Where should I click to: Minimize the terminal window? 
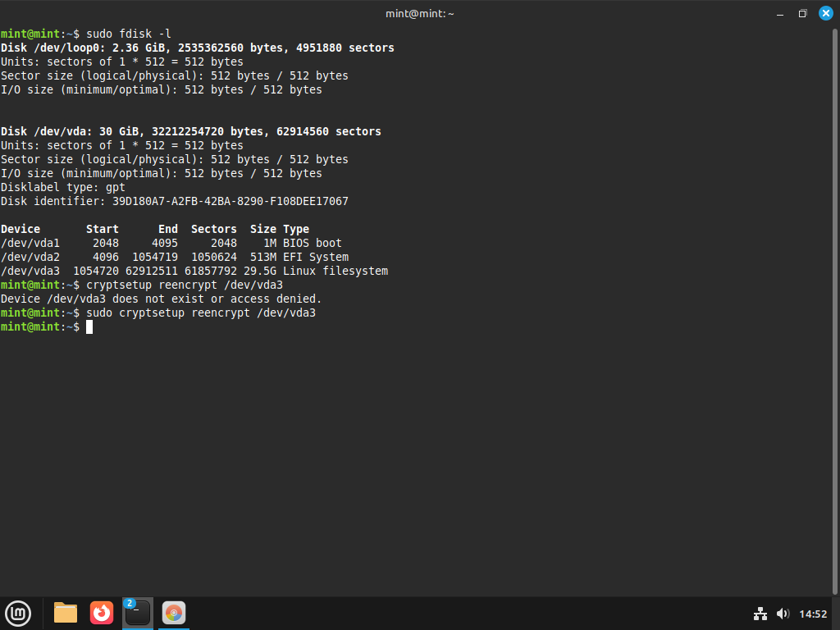point(780,14)
